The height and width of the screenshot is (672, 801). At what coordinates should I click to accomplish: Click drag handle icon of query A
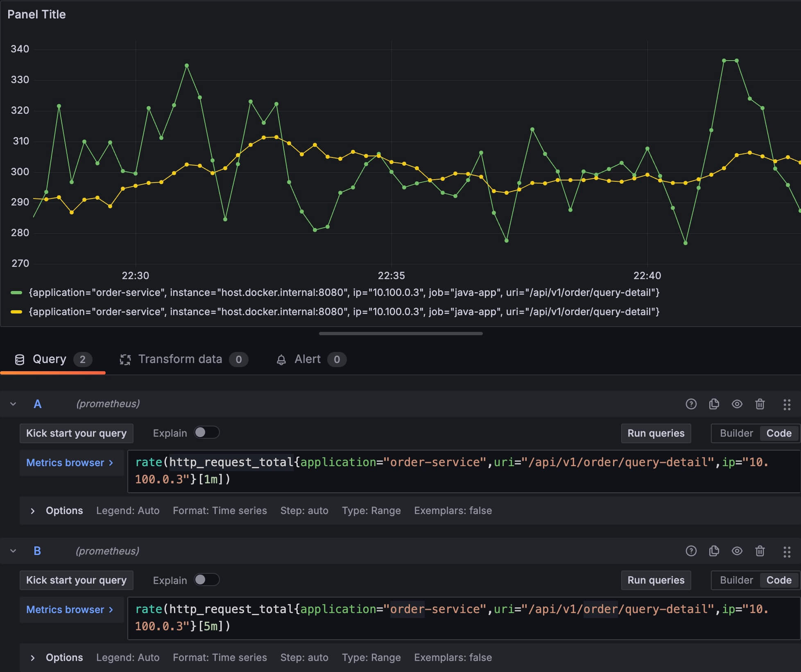787,404
